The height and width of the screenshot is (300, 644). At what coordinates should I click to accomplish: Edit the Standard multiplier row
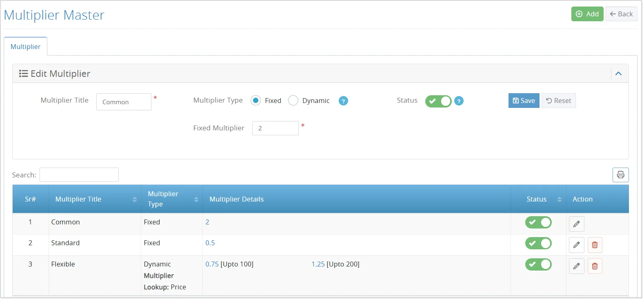click(x=576, y=245)
